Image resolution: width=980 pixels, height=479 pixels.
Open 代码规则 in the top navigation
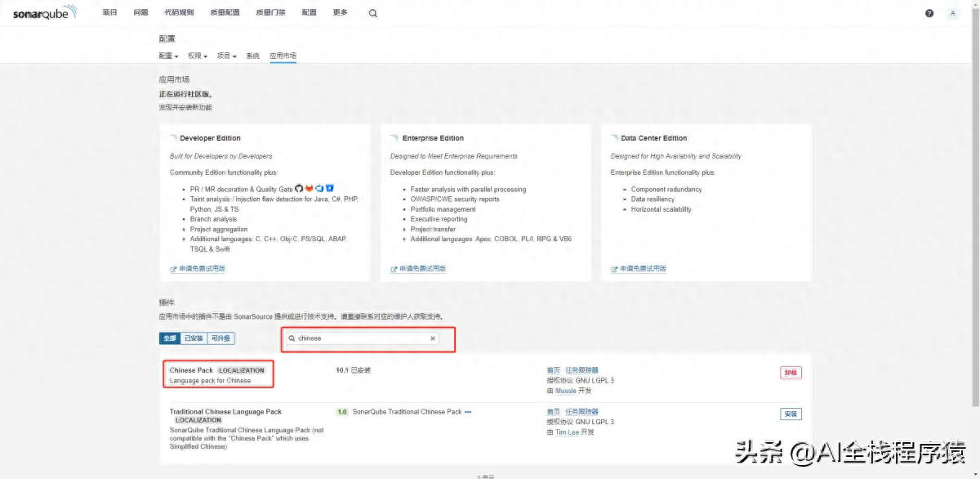tap(179, 12)
